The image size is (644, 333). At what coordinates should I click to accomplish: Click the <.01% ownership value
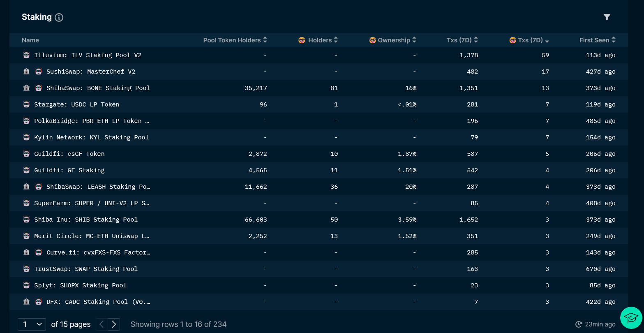(407, 104)
